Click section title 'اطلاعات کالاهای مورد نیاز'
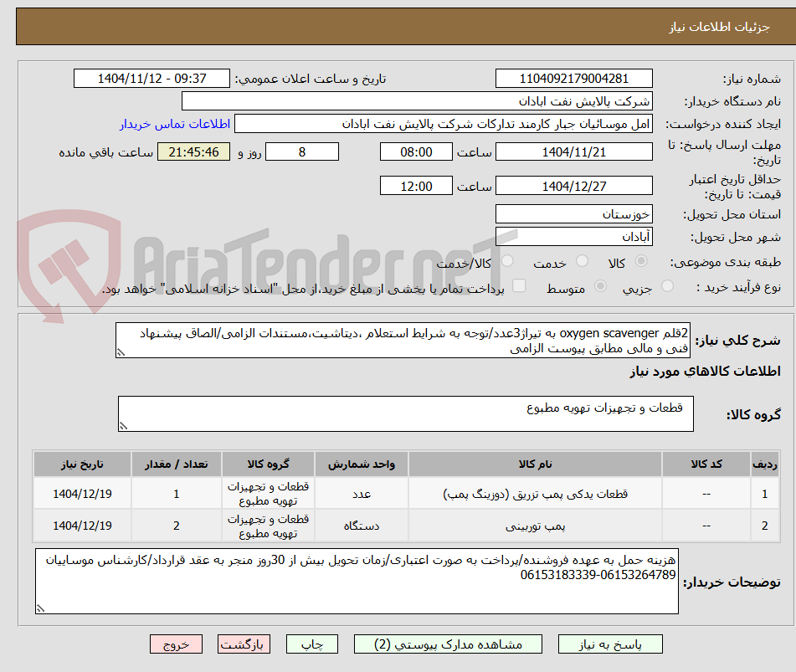The height and width of the screenshot is (672, 796). 705,372
